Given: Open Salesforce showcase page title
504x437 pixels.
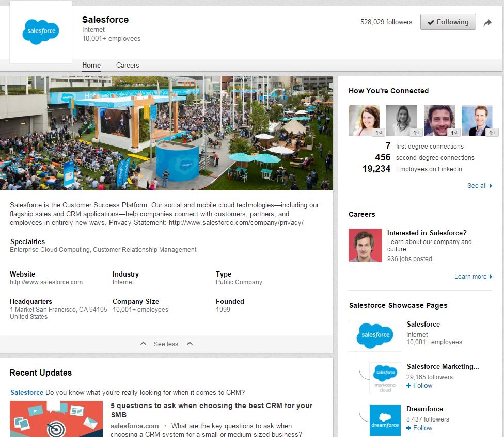Looking at the screenshot, I should pos(423,325).
